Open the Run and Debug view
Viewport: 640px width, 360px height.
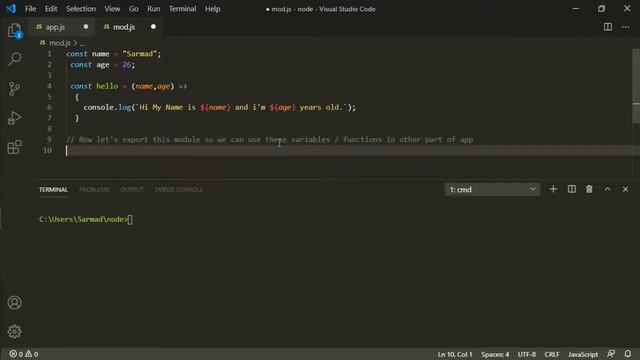coord(14,118)
